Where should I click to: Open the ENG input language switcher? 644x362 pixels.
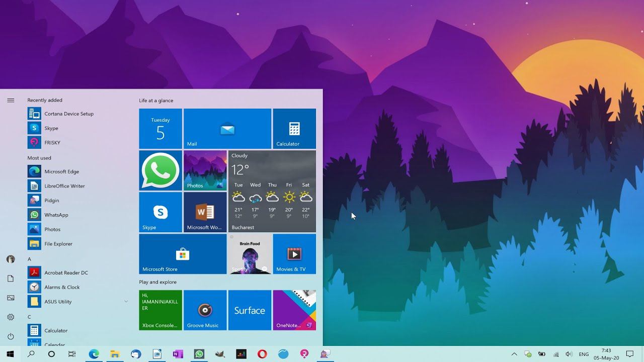point(584,354)
